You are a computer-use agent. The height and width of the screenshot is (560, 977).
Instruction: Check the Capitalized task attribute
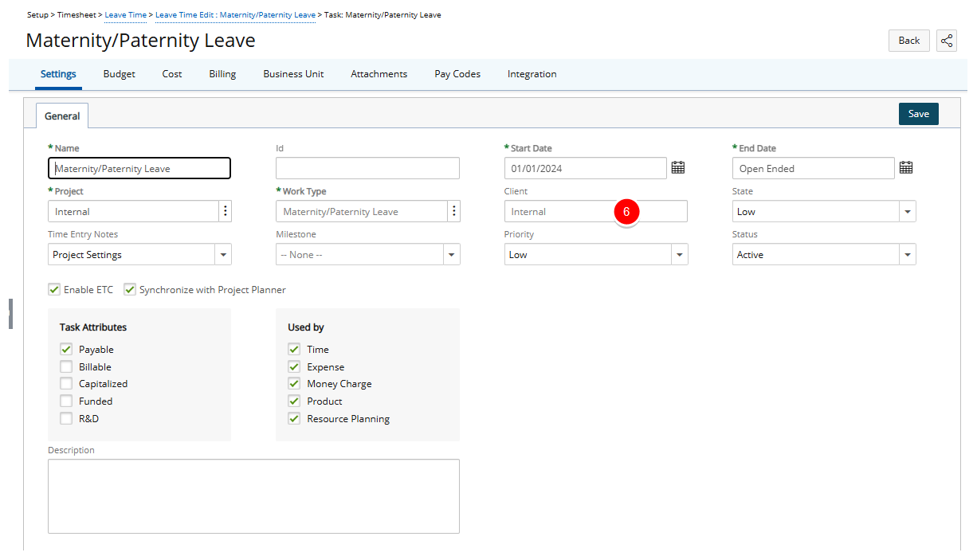point(66,383)
